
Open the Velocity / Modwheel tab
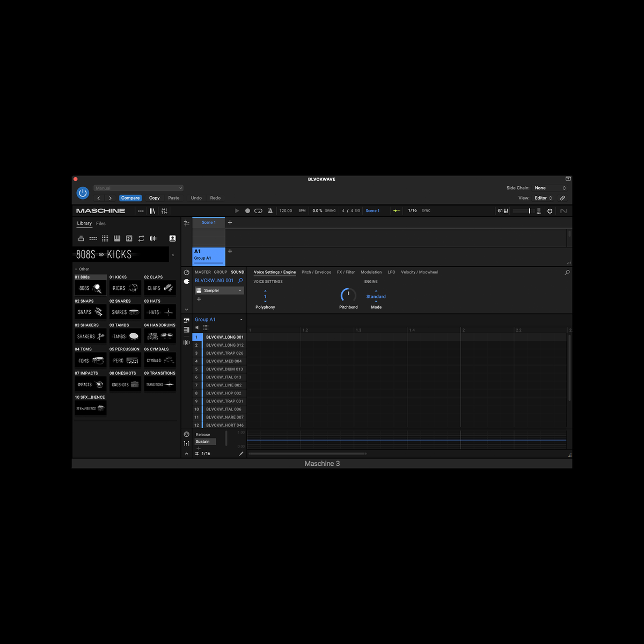pos(419,272)
